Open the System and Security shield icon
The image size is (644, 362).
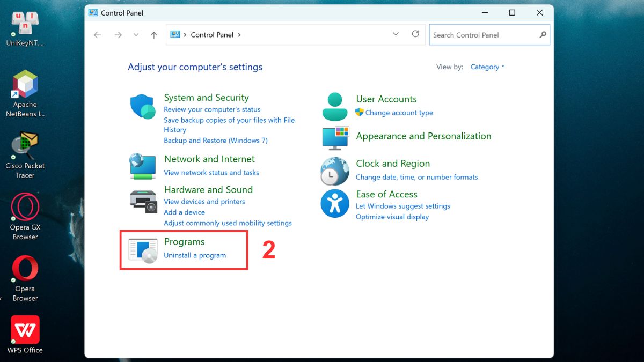pos(143,106)
